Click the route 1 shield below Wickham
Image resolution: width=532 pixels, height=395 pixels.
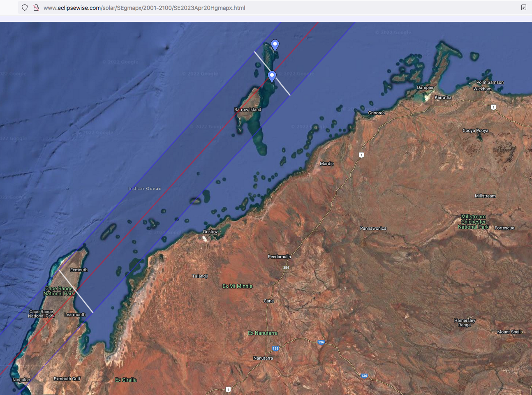[x=493, y=107]
